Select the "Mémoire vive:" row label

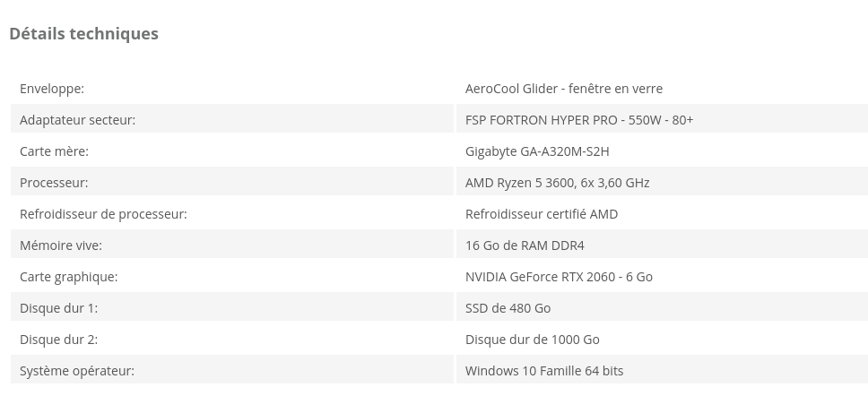(x=61, y=245)
